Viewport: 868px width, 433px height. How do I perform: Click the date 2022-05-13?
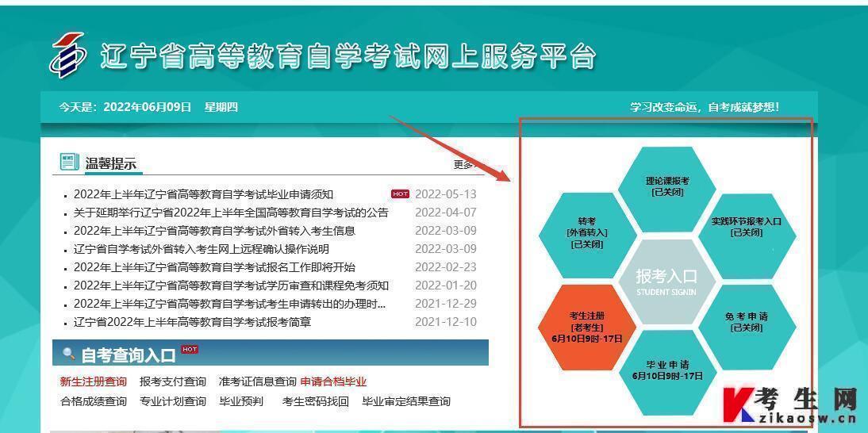pyautogui.click(x=446, y=194)
